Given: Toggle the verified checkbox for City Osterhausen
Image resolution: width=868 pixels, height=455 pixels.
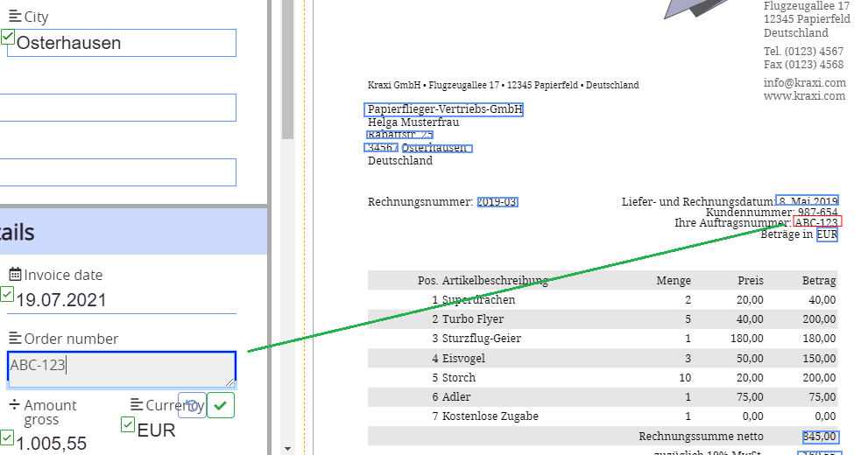Looking at the screenshot, I should point(8,37).
